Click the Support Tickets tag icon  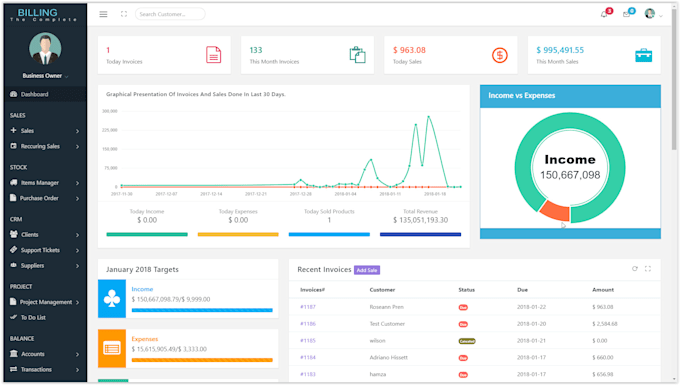13,250
